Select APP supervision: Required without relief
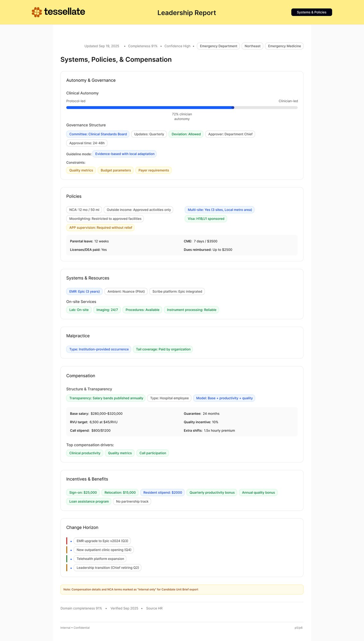The height and width of the screenshot is (641, 364). 101,228
